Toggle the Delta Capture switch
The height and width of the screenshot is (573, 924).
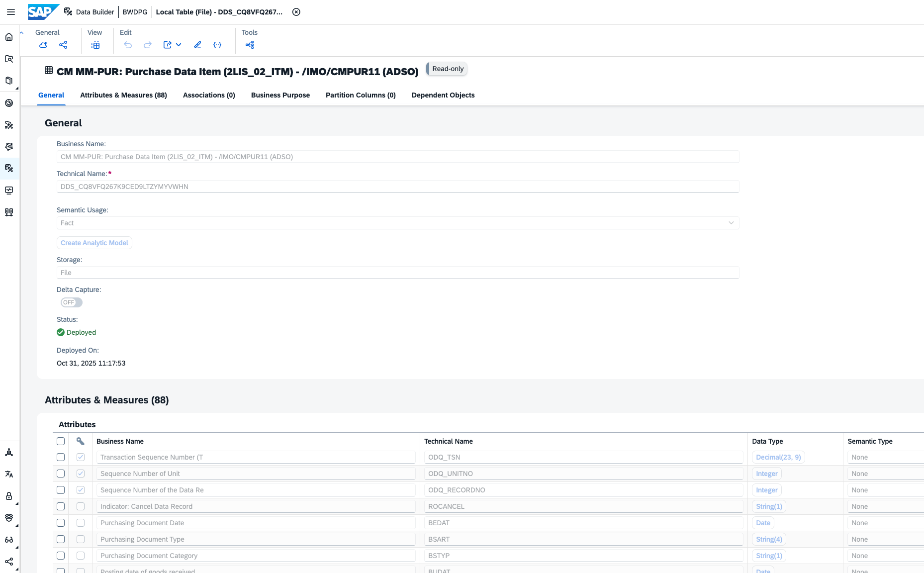[72, 302]
